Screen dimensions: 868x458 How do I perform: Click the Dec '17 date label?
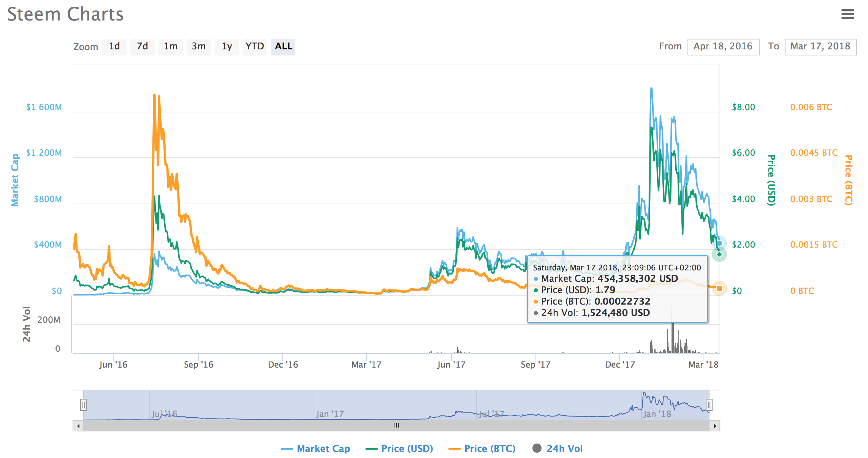click(x=620, y=365)
